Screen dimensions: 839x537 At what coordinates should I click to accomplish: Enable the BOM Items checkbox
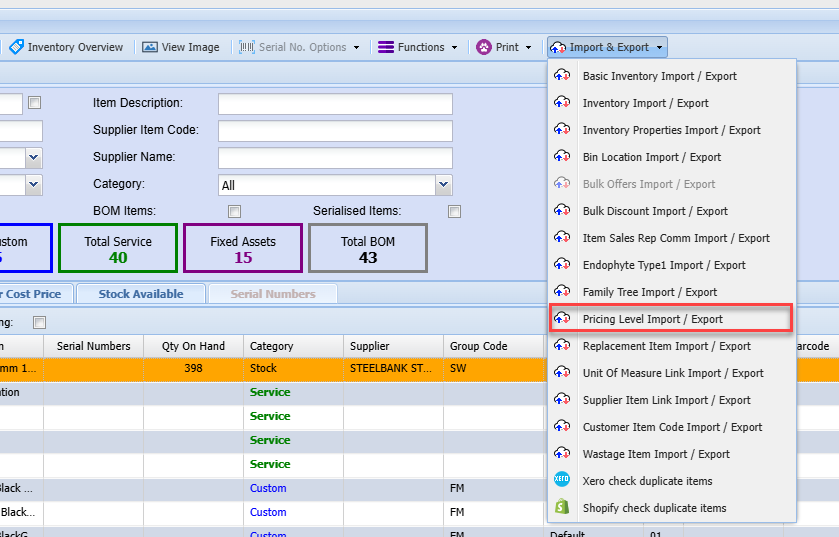point(235,211)
